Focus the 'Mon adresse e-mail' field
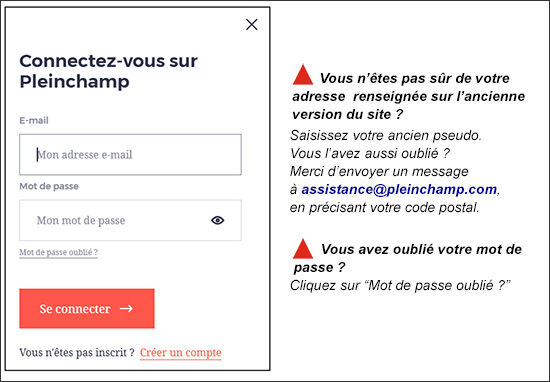This screenshot has height=382, width=550. click(130, 155)
